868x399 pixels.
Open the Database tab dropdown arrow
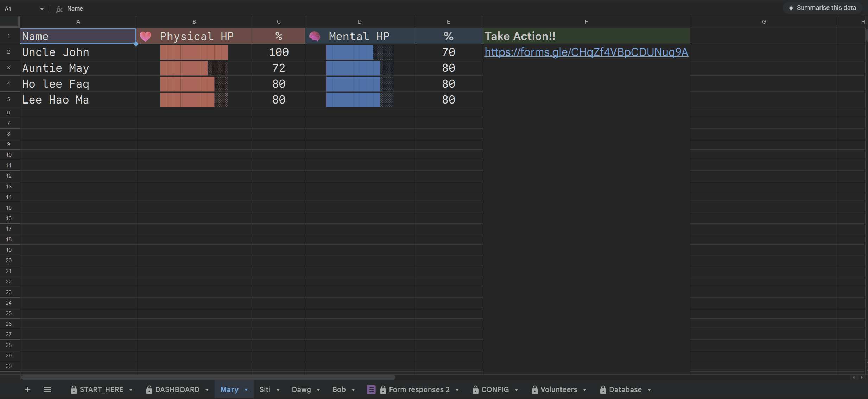pyautogui.click(x=649, y=389)
